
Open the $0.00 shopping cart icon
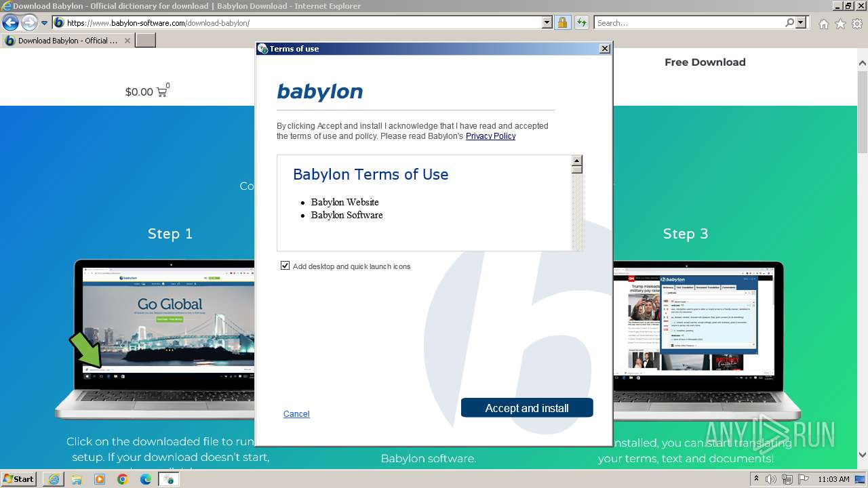tap(161, 92)
